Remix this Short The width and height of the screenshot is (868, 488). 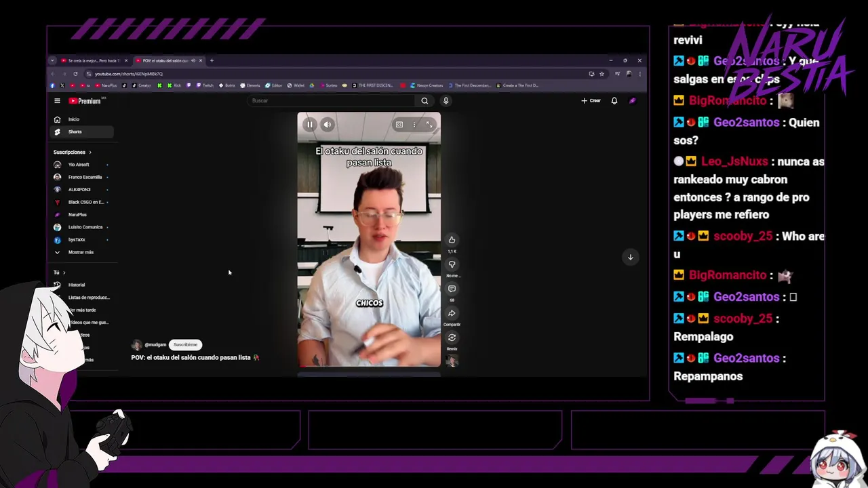452,338
